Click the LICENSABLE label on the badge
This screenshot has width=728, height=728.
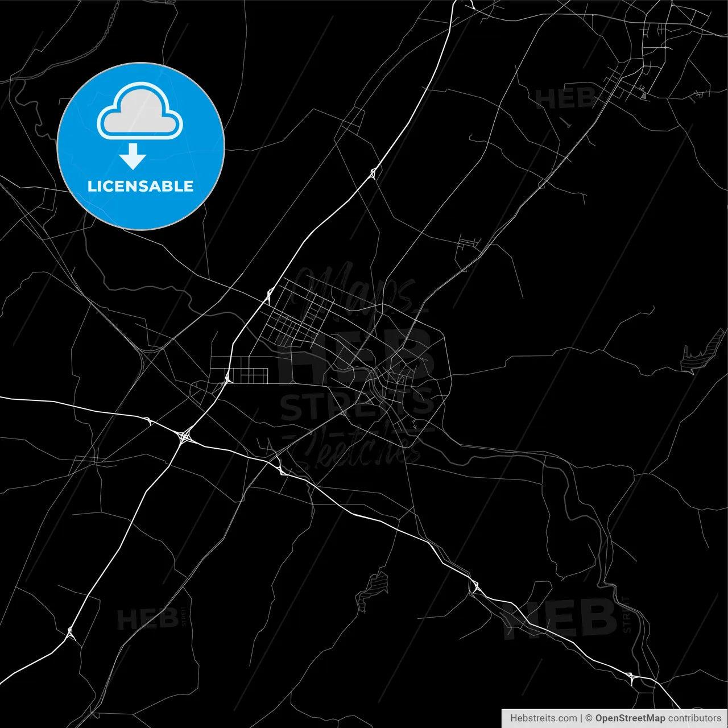(140, 187)
